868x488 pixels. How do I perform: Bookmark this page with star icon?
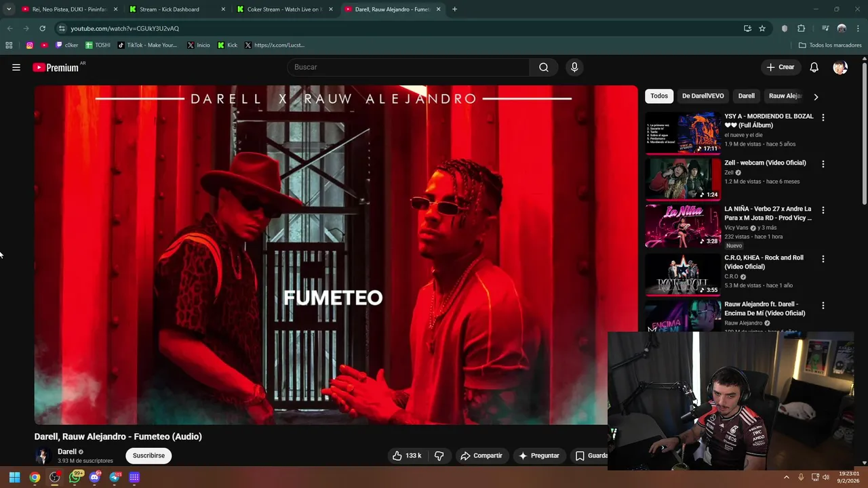(x=762, y=28)
